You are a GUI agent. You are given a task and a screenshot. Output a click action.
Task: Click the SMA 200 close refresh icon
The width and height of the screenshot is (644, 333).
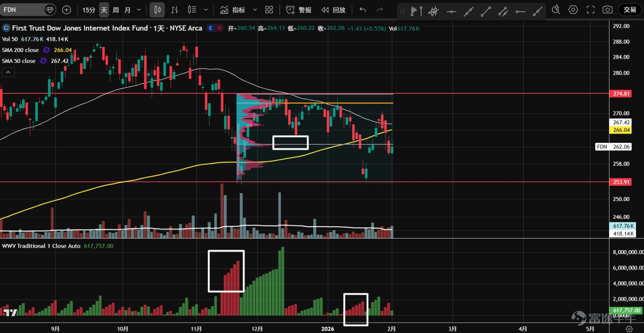tap(47, 50)
